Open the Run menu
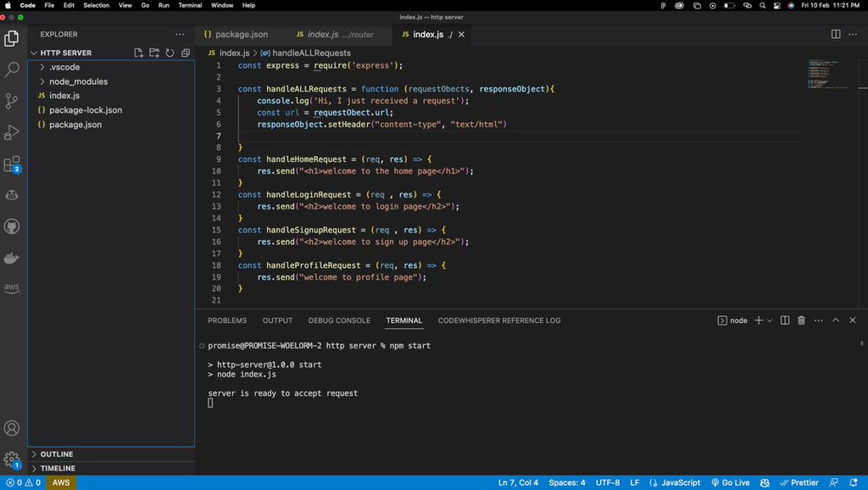The image size is (868, 490). (x=164, y=5)
